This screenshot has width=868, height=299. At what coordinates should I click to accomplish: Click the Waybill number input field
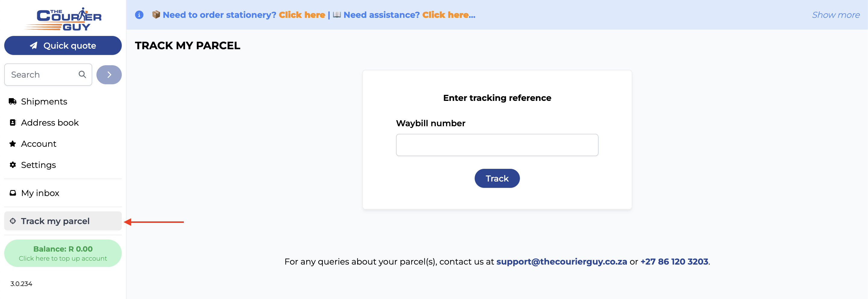497,145
